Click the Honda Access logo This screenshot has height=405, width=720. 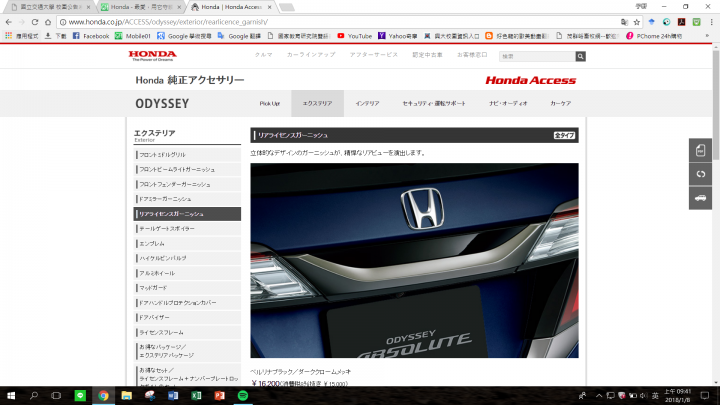530,80
